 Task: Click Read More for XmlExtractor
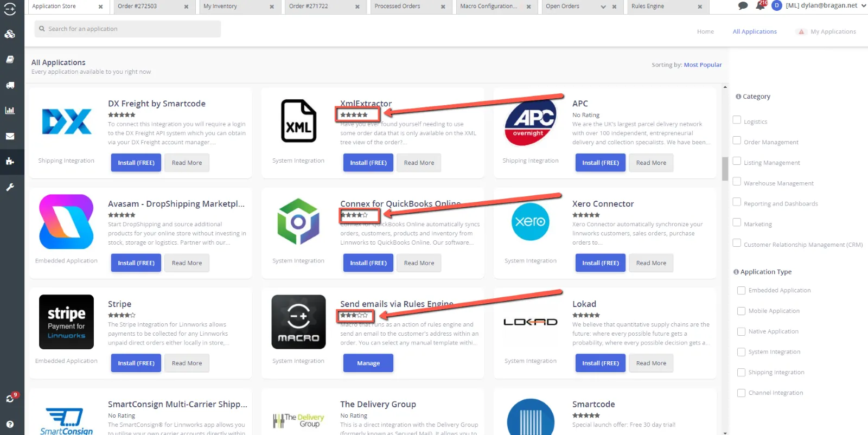[419, 163]
